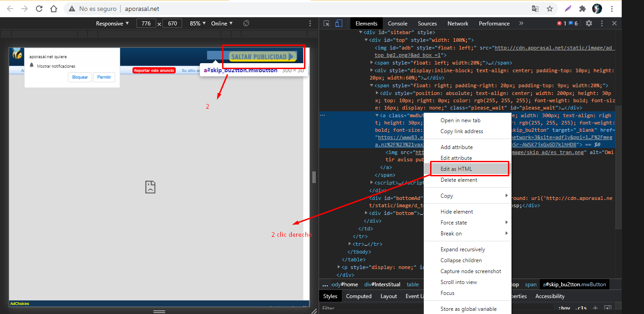Select Open in new tab menu entry
The image size is (644, 314).
pos(467,120)
